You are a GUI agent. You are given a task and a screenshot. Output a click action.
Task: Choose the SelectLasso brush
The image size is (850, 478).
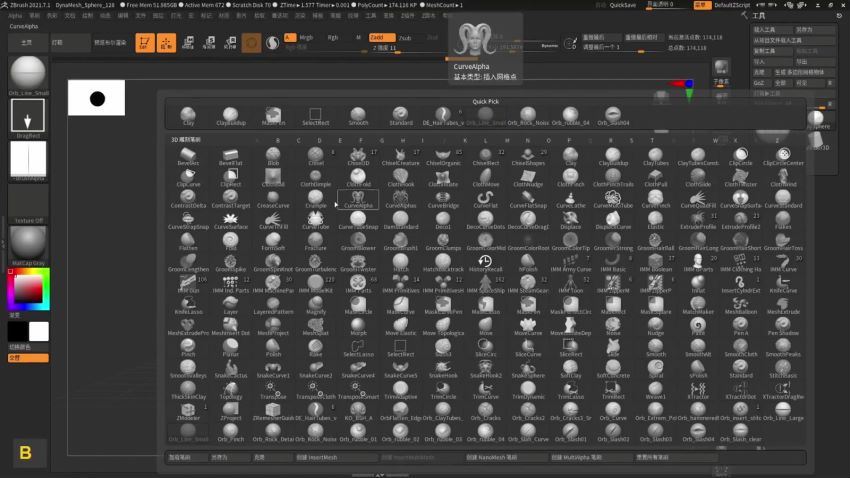tap(358, 347)
